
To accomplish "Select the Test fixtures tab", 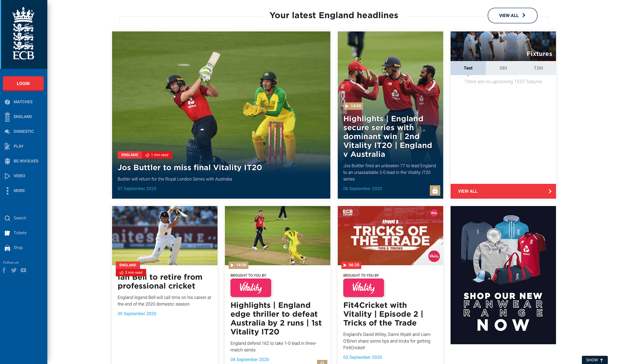I will point(468,68).
